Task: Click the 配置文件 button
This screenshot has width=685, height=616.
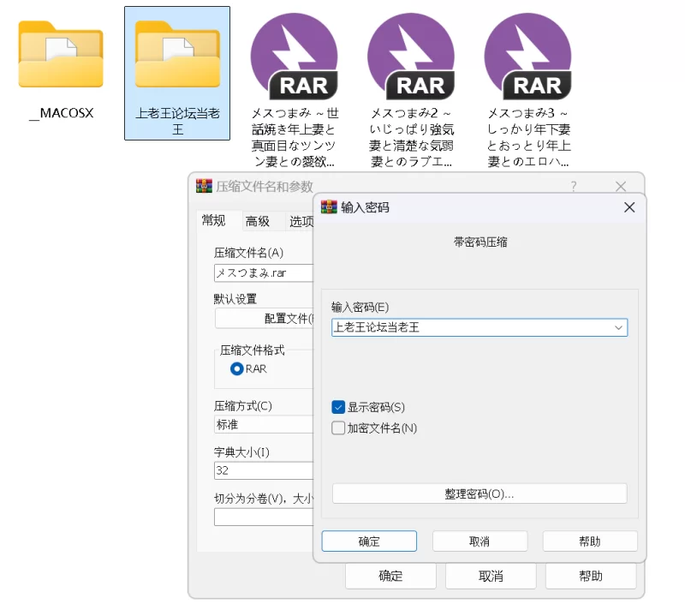Action: [x=265, y=318]
